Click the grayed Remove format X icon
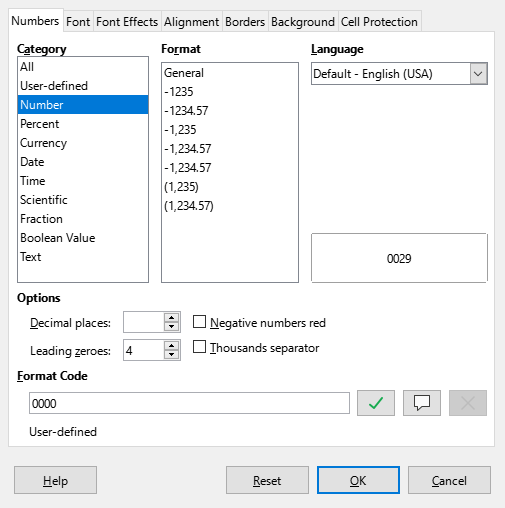 468,403
